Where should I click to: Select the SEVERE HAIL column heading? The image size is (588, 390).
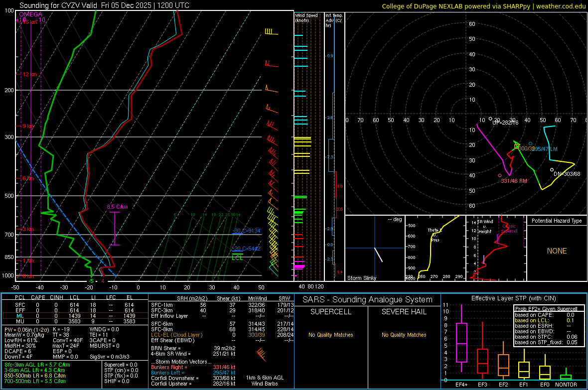pos(404,312)
